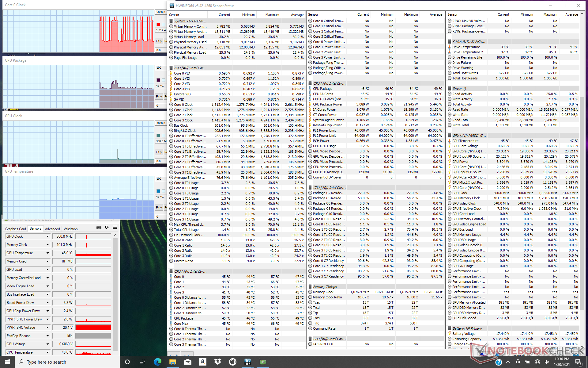
Task: Click the HWiNFO64 title bar icon
Action: 172,6
